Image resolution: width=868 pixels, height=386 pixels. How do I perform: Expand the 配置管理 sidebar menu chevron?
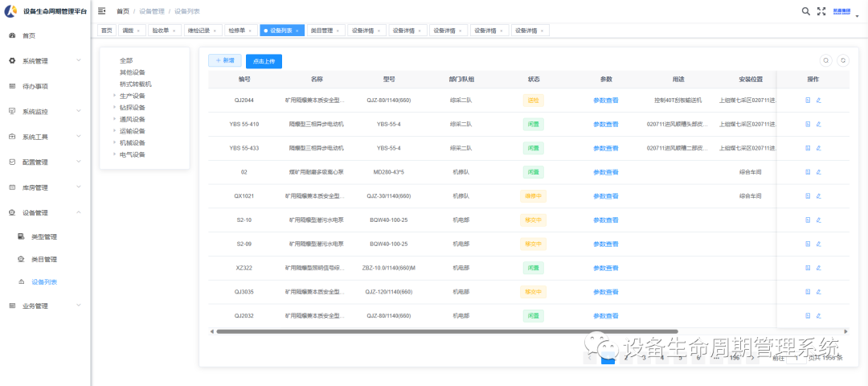79,162
